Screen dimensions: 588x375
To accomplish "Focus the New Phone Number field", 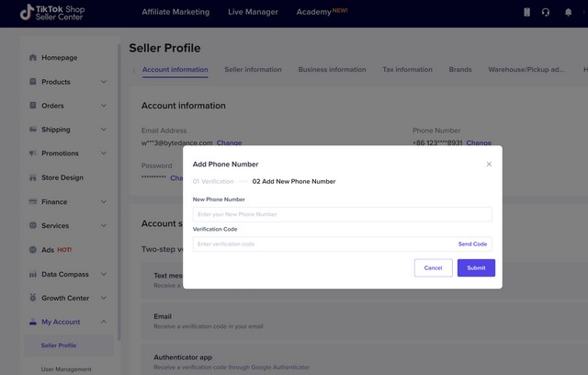I will 342,214.
